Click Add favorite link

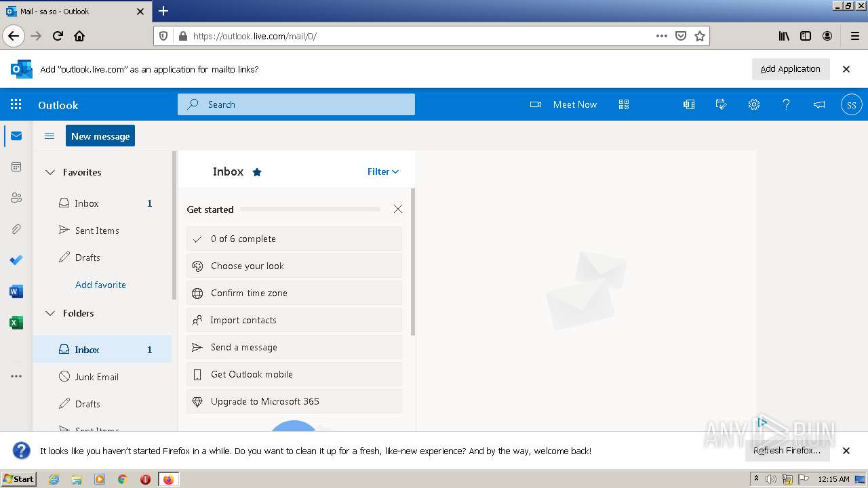pos(100,285)
